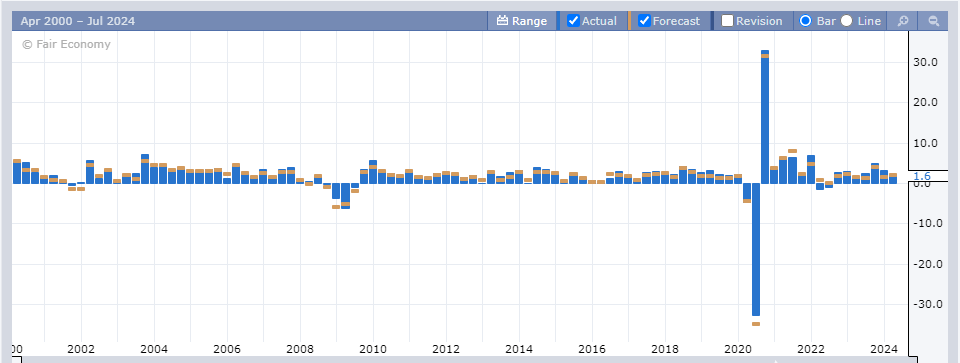Screen dimensions: 960x363
Task: Open the Range date selector
Action: tap(522, 21)
